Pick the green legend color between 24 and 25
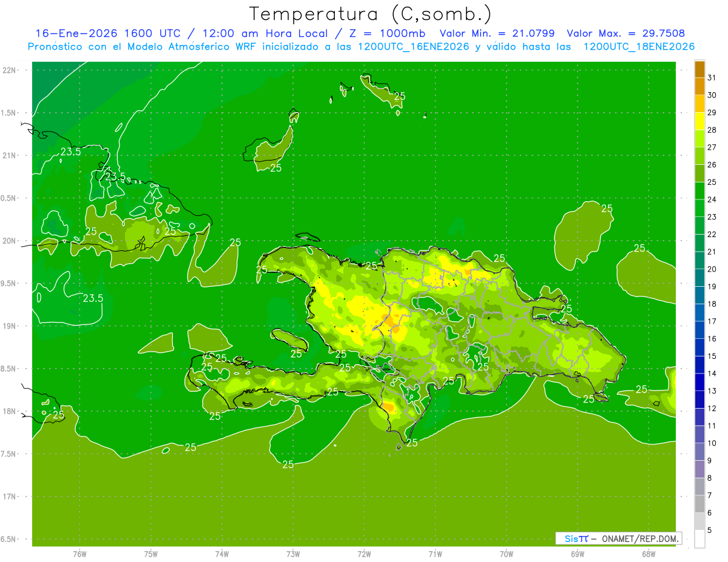Screen dimensions: 728x562 [x=699, y=191]
